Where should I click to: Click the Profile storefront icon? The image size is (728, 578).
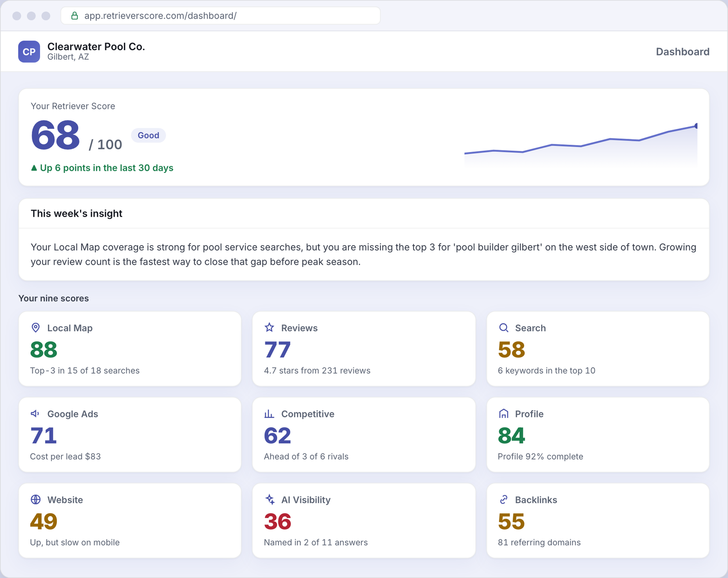[x=504, y=414]
